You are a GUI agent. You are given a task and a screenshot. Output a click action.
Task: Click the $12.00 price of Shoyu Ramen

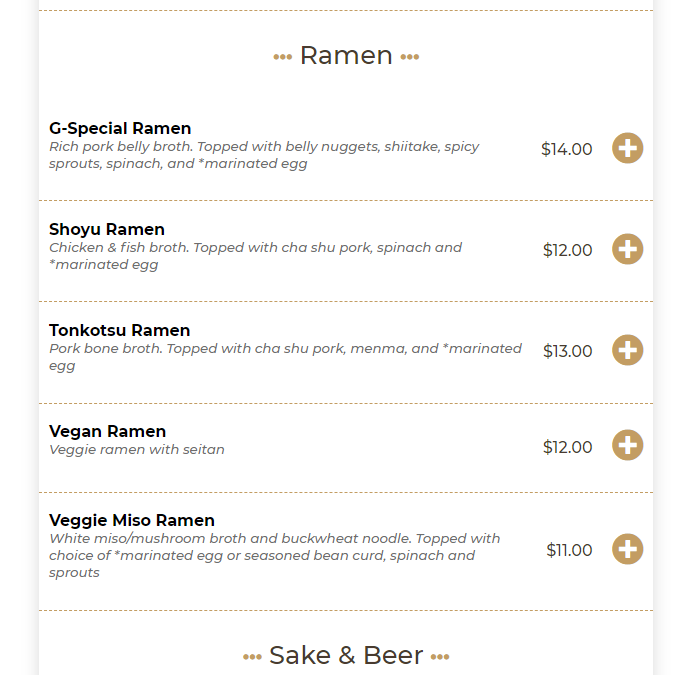(567, 250)
